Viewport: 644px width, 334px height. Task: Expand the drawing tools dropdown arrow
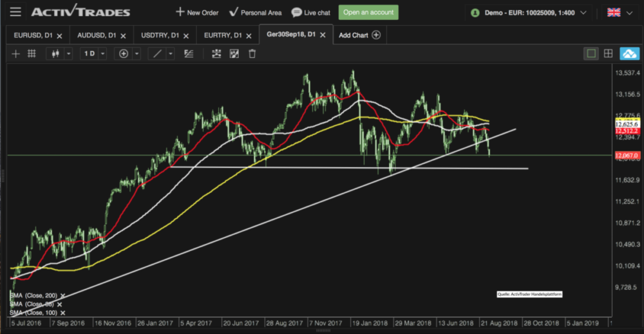tap(171, 54)
